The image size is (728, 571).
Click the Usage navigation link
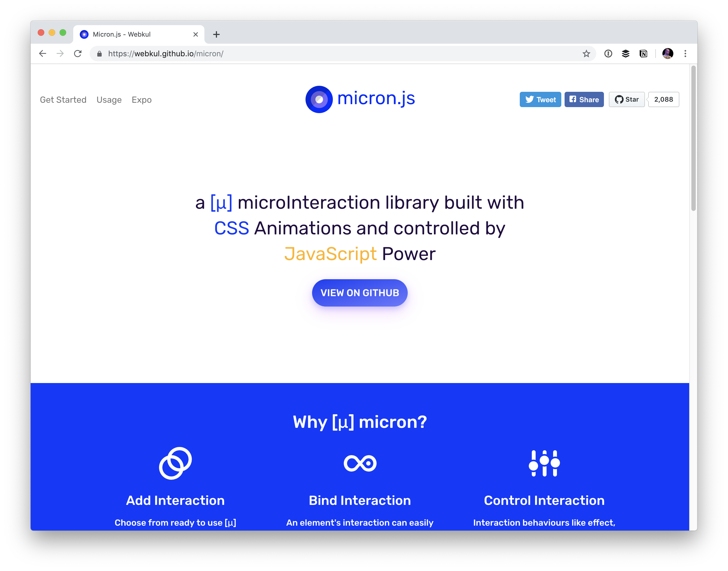109,99
